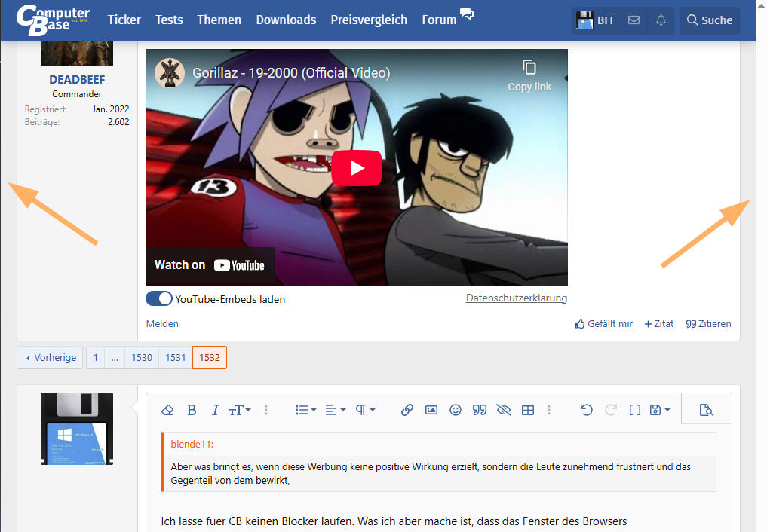The width and height of the screenshot is (767, 532).
Task: Open DEADBEEF user profile link
Action: 77,80
